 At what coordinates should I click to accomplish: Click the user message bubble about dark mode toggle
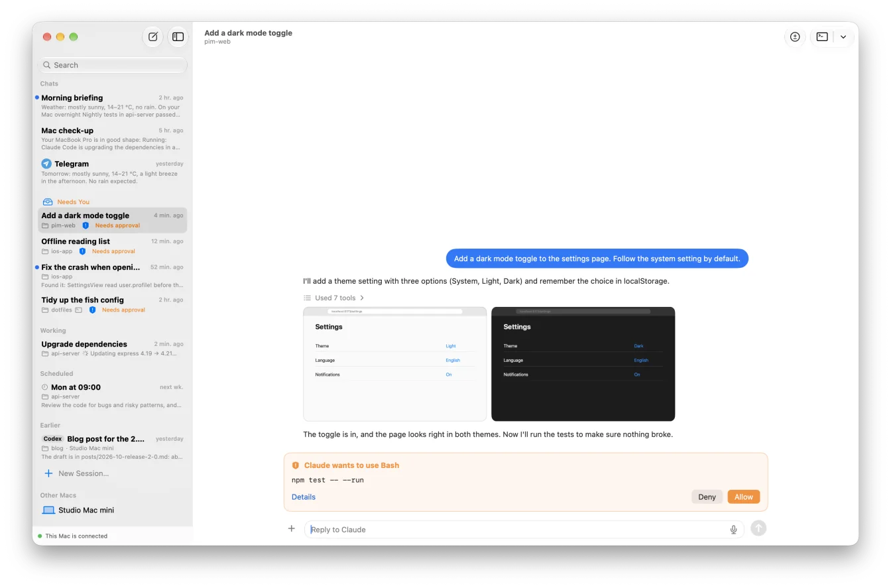(597, 259)
